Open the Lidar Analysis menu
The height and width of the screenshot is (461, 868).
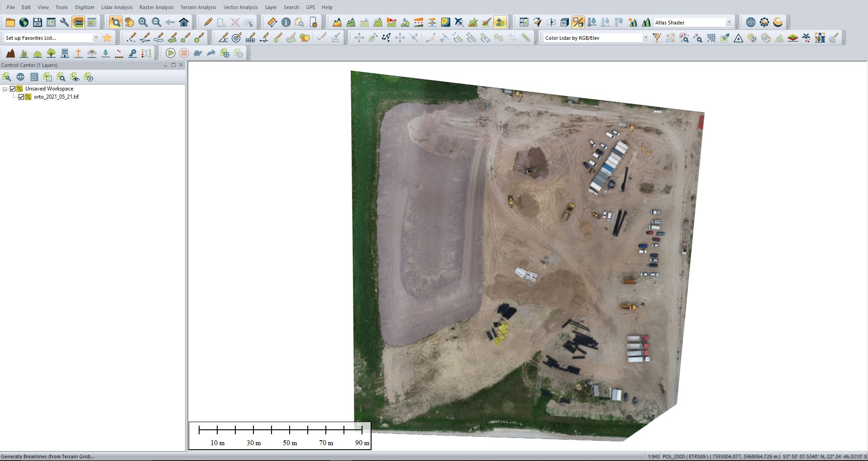tap(117, 7)
